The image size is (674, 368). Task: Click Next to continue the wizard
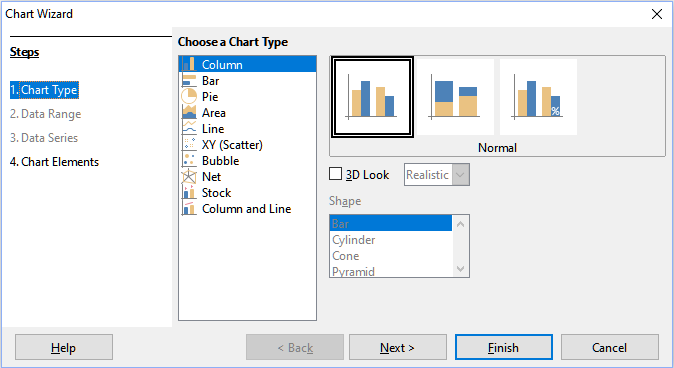tap(398, 347)
